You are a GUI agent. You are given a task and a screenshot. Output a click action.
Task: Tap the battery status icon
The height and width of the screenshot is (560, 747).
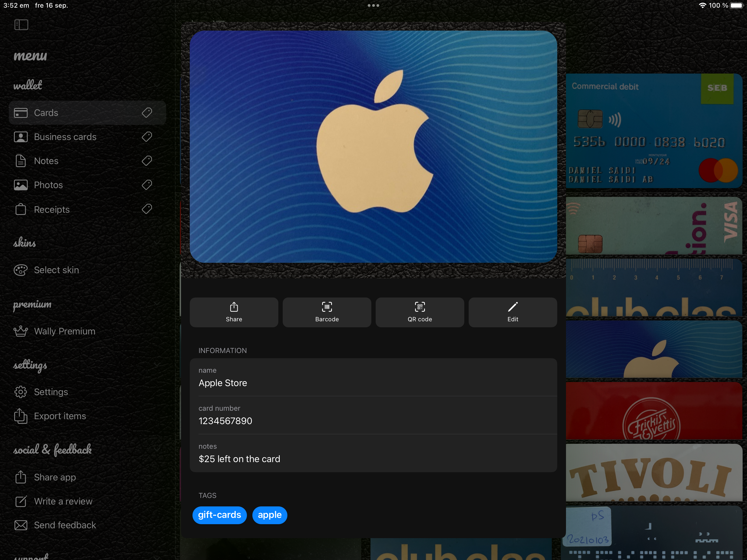[737, 5]
